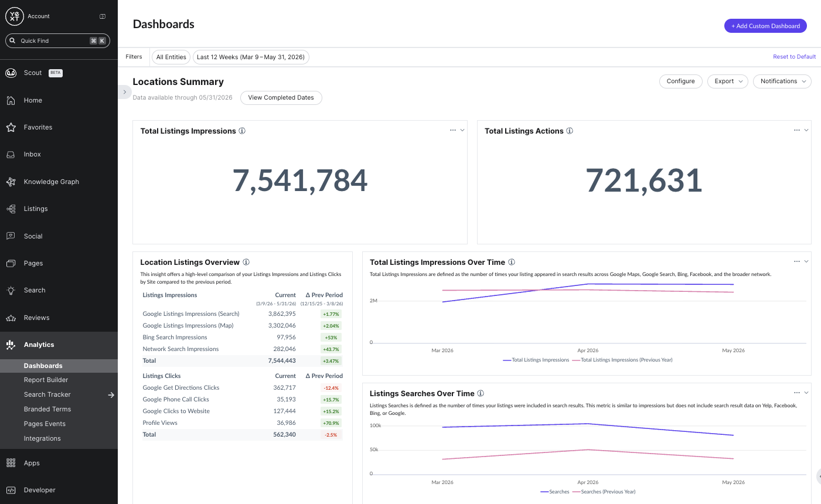
Task: Open the Export dropdown
Action: click(x=727, y=81)
